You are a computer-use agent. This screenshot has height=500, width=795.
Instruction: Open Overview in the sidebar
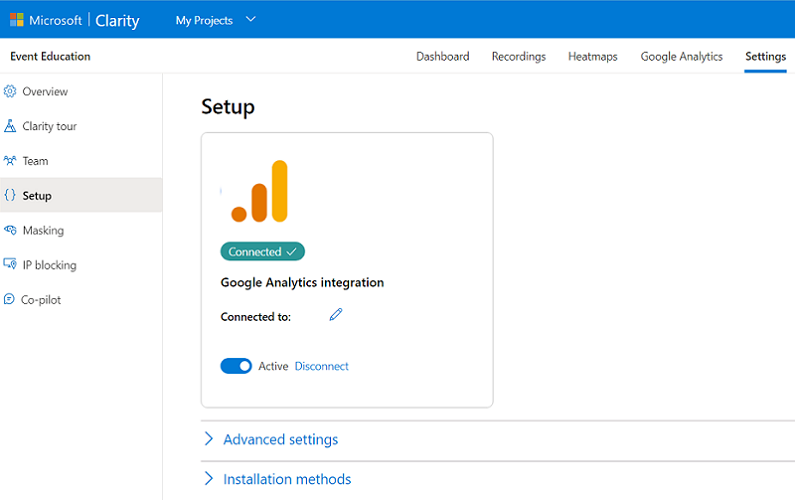(81, 91)
